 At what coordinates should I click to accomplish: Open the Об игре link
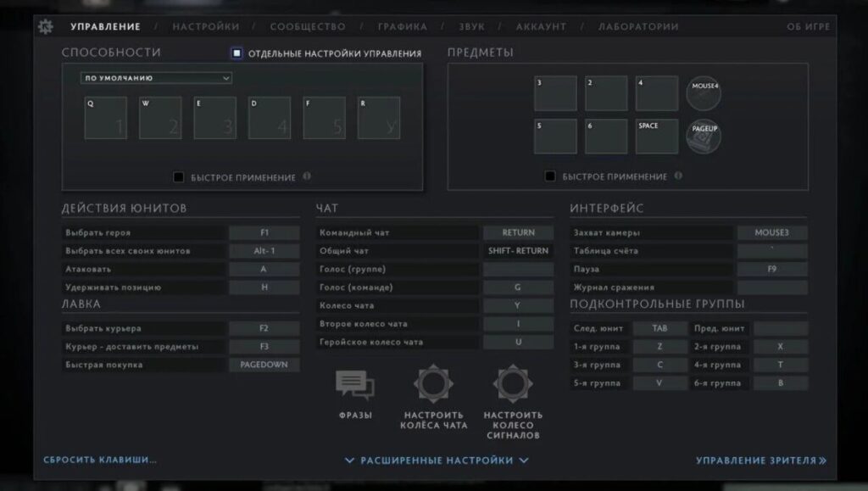[808, 26]
